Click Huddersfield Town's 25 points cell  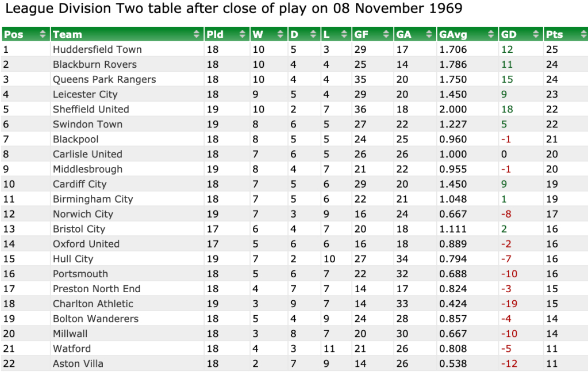[x=552, y=49]
